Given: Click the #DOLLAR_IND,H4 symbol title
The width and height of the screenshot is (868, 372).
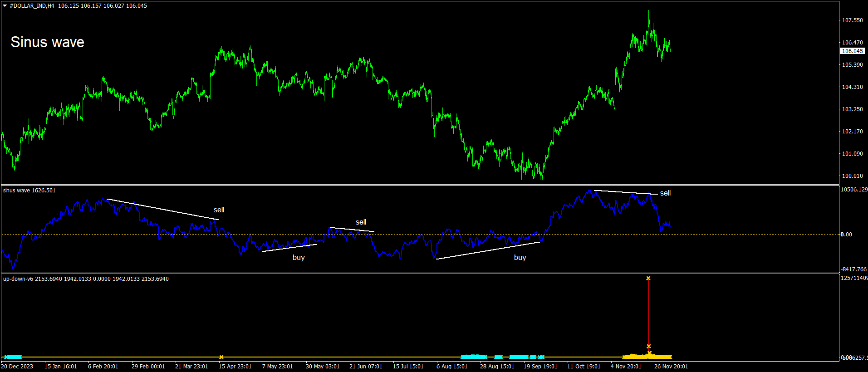Looking at the screenshot, I should pos(32,6).
